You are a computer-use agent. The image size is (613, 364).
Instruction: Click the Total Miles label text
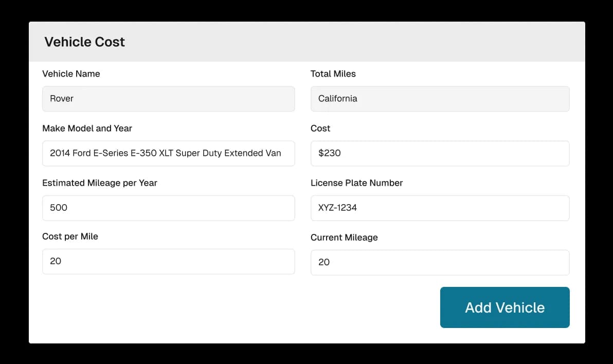click(333, 74)
